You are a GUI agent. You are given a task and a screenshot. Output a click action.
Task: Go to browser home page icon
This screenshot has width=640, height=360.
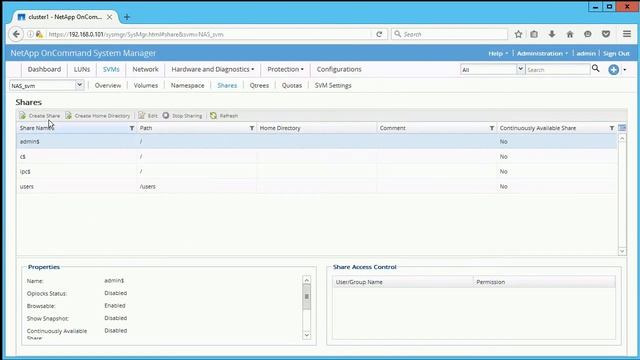point(570,34)
